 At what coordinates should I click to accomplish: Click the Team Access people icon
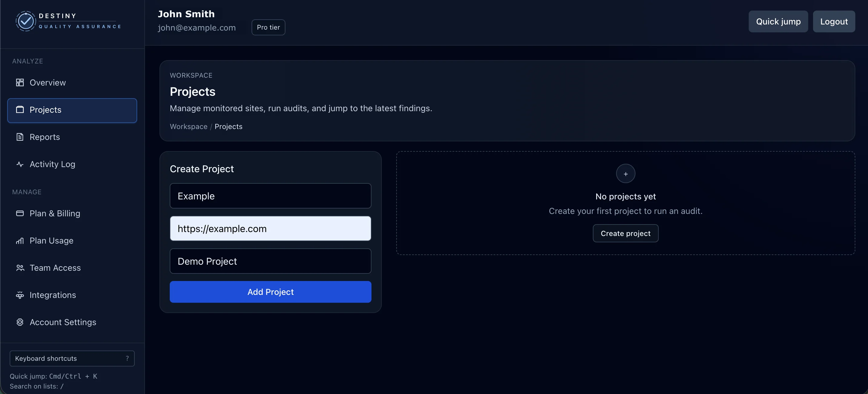[20, 268]
